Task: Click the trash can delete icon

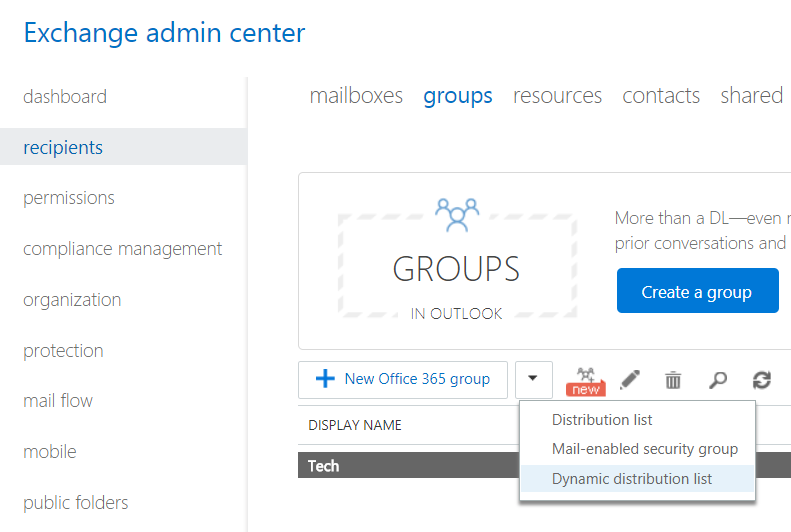Action: click(x=673, y=380)
